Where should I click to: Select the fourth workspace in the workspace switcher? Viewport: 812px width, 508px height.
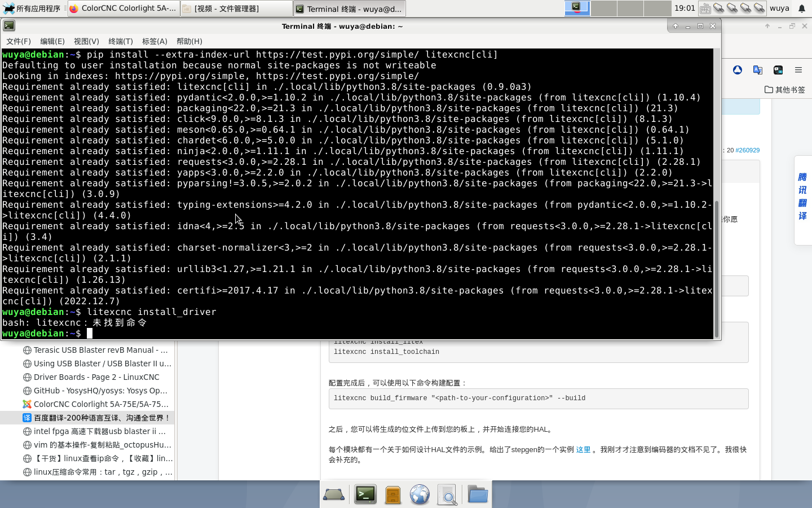tap(657, 8)
